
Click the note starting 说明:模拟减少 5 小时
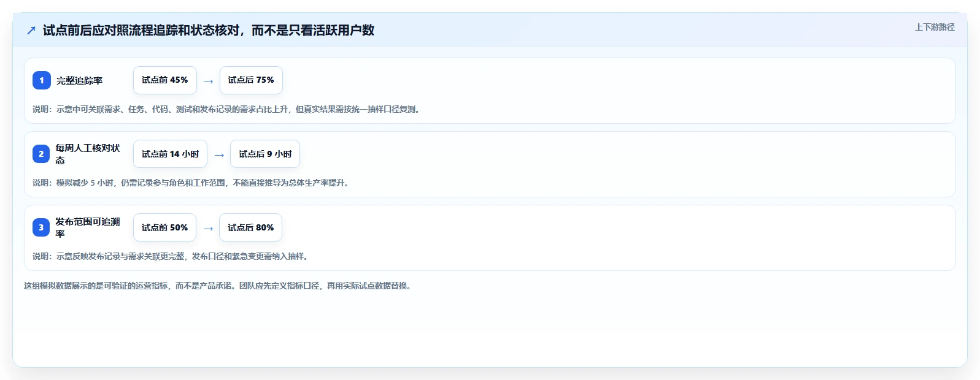[x=191, y=183]
